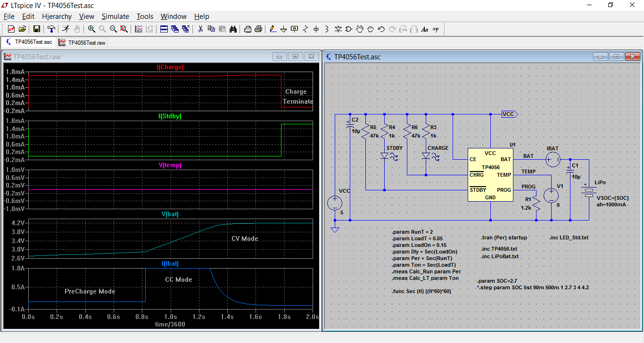The image size is (644, 343).
Task: Click the '.inc LiPoBat.txt' directive
Action: coord(500,256)
